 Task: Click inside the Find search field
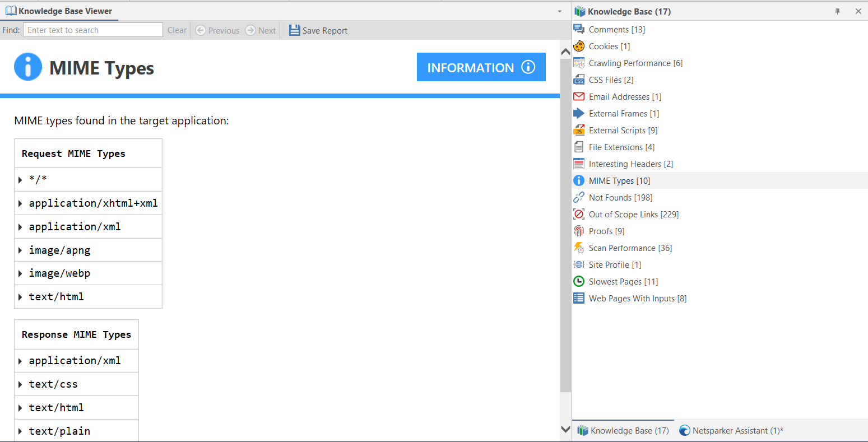[x=92, y=30]
